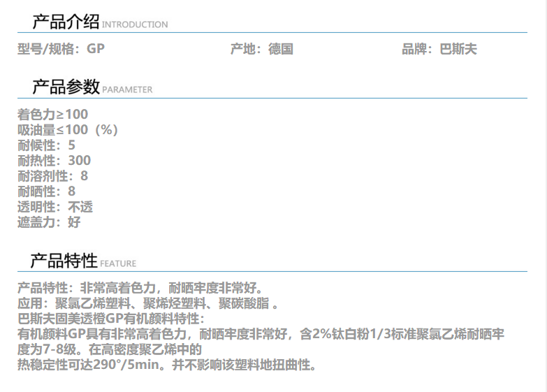Select the 着色力≥100 parameter line

pos(53,114)
